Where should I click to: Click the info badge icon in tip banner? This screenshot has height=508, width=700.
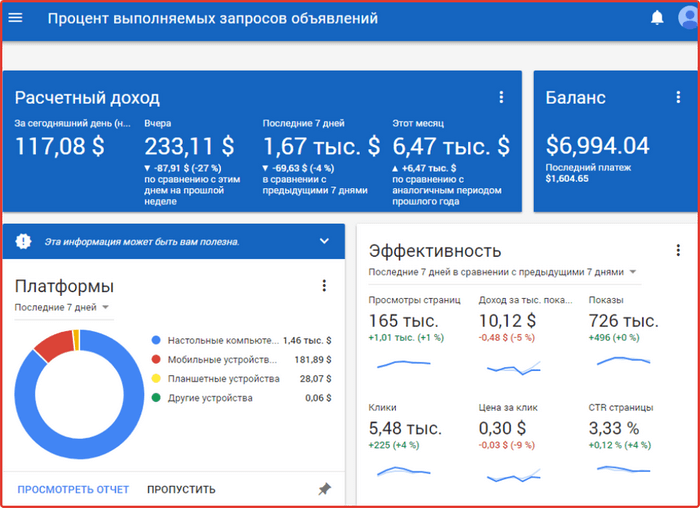pyautogui.click(x=23, y=242)
